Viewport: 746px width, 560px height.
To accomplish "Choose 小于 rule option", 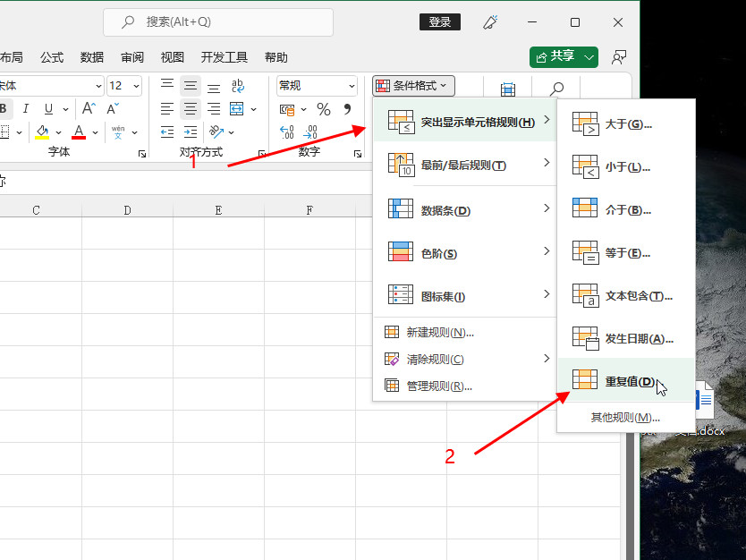I will pyautogui.click(x=626, y=166).
